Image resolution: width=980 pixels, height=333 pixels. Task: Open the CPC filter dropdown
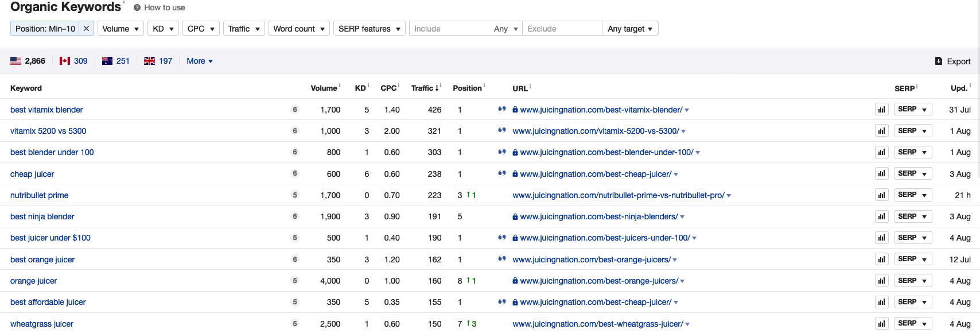[201, 29]
